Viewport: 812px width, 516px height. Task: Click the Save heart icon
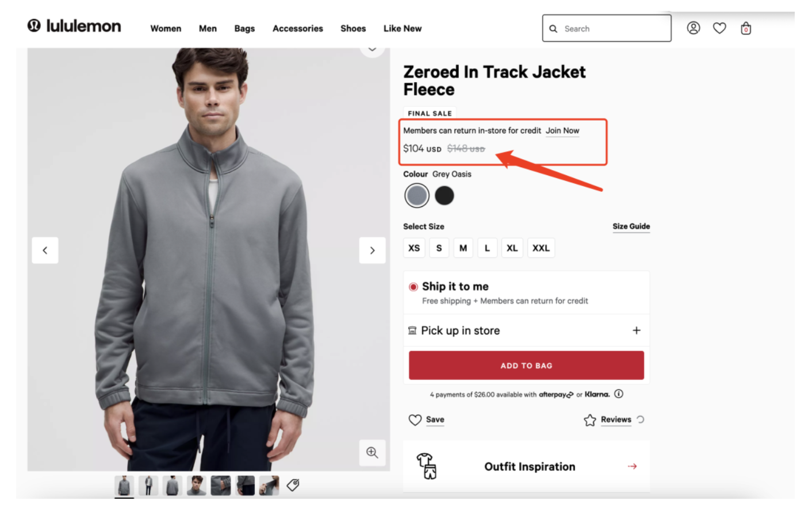pyautogui.click(x=415, y=420)
